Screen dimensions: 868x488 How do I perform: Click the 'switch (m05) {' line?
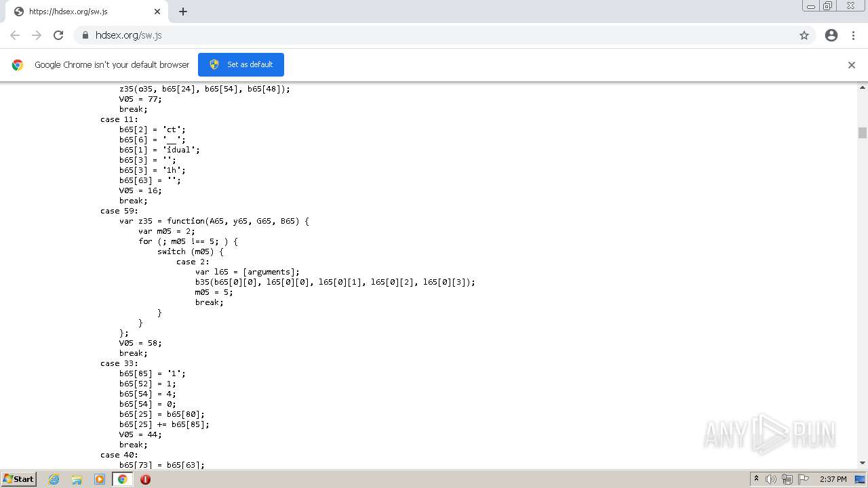pos(191,251)
